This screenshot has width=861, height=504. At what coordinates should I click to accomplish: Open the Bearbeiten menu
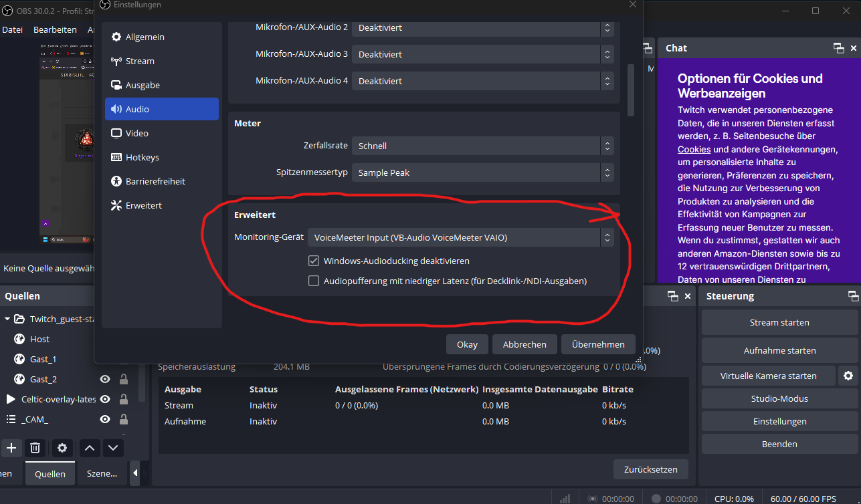[x=55, y=29]
